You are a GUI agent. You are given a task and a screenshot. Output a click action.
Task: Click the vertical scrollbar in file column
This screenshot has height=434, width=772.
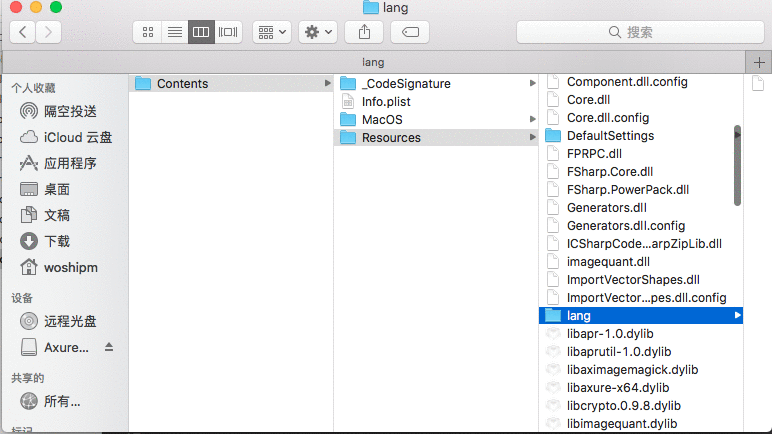click(x=737, y=166)
